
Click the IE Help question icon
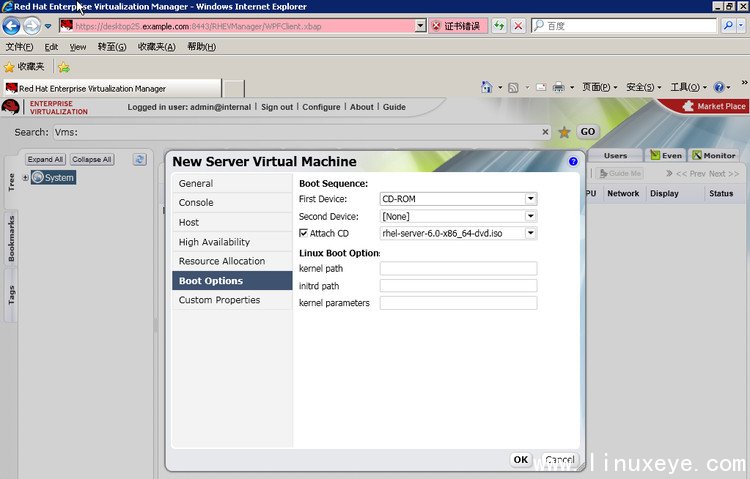click(718, 87)
